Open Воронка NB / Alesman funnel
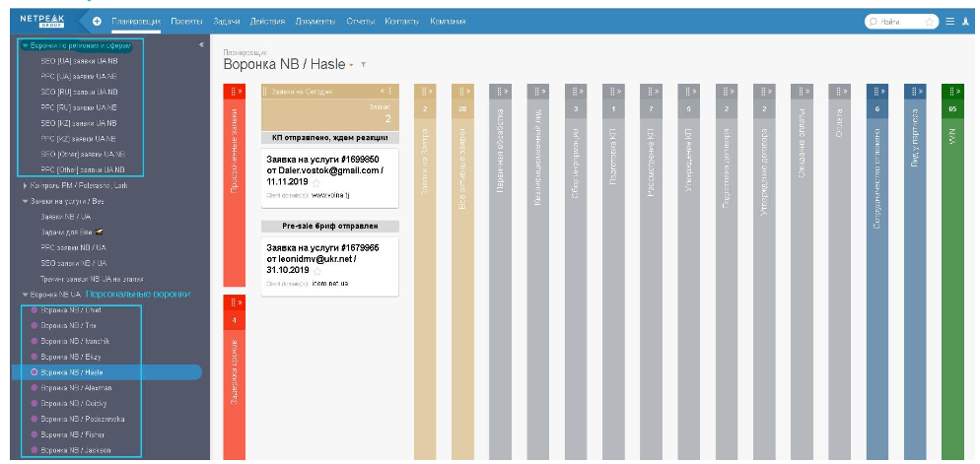 [76, 388]
